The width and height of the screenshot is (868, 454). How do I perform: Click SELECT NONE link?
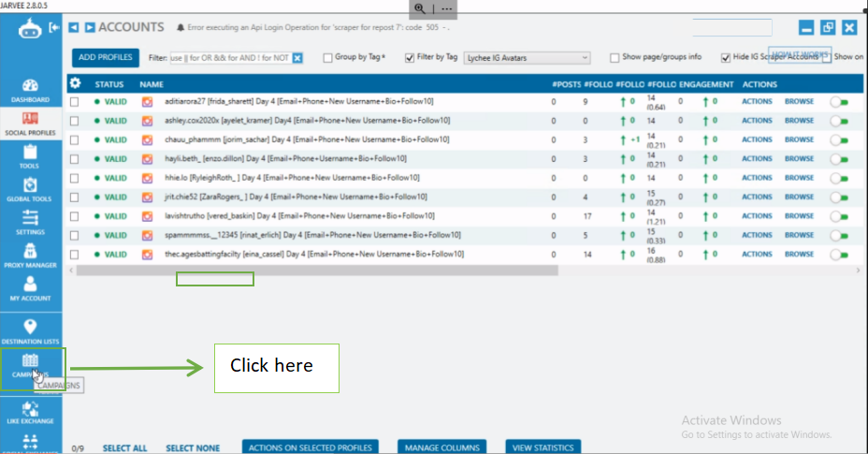click(x=193, y=447)
